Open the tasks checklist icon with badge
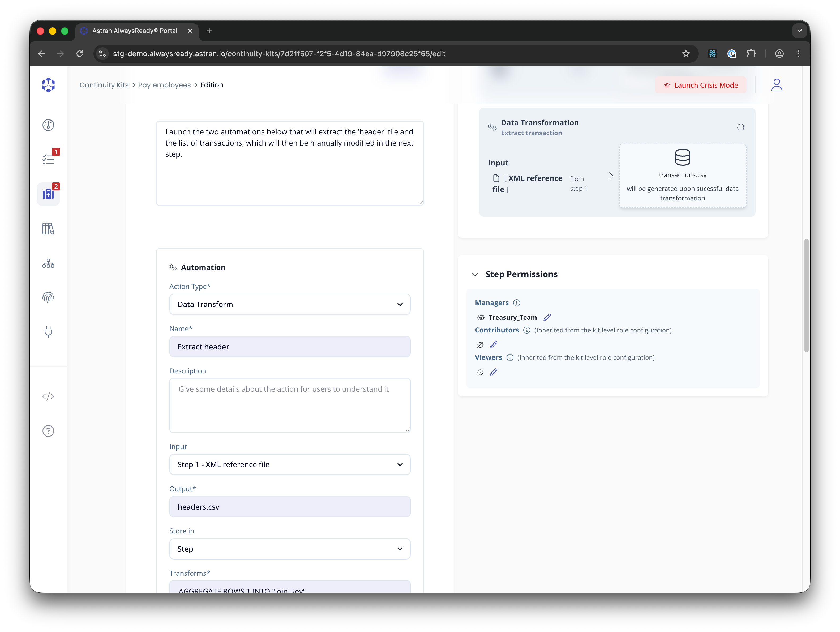This screenshot has width=840, height=632. pyautogui.click(x=48, y=159)
